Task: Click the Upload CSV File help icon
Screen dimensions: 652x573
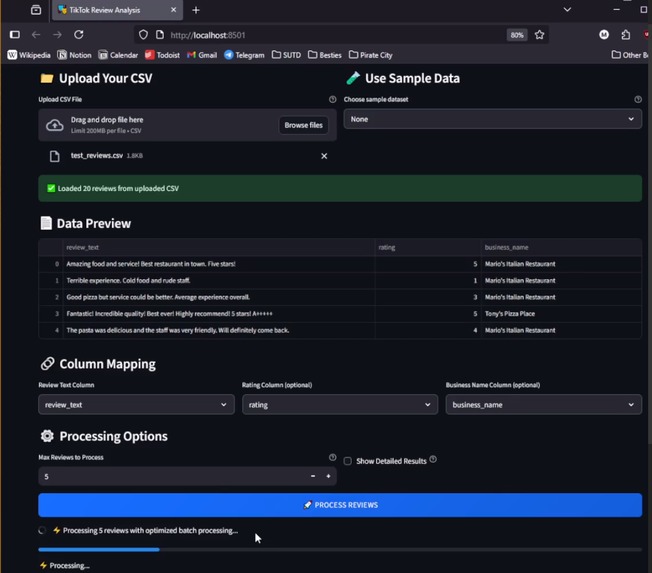Action: click(x=332, y=99)
